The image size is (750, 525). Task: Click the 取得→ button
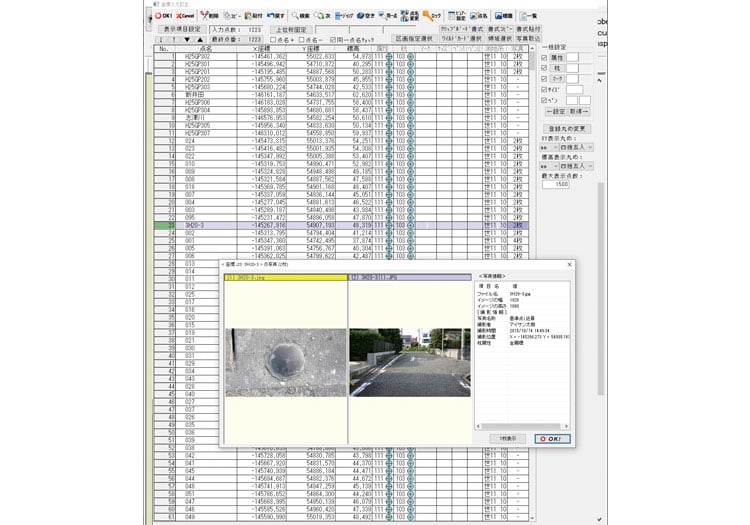point(579,111)
